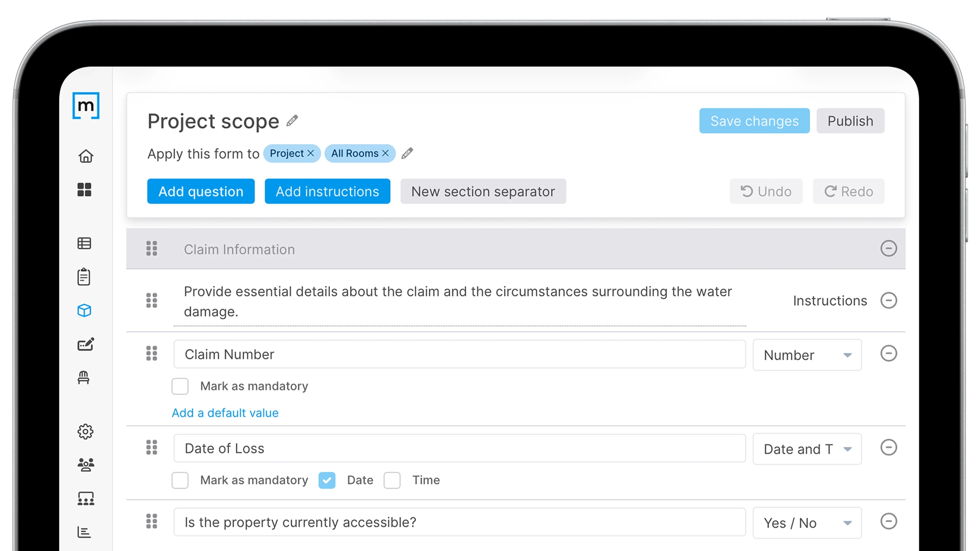Open the Yes / No type dropdown
The height and width of the screenshot is (551, 980).
click(x=807, y=523)
